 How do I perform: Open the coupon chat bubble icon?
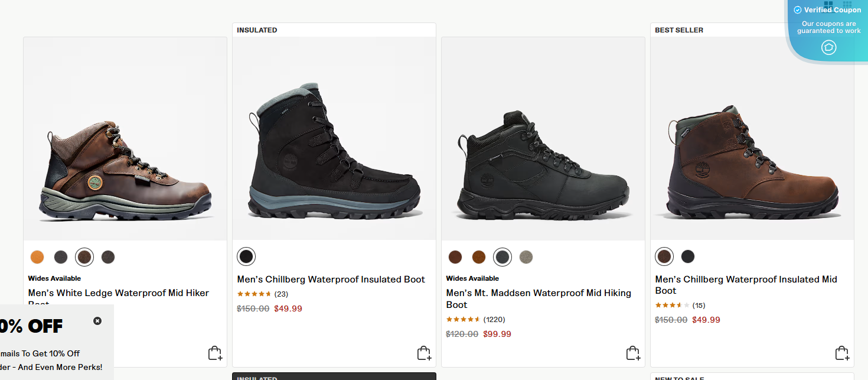tap(828, 47)
